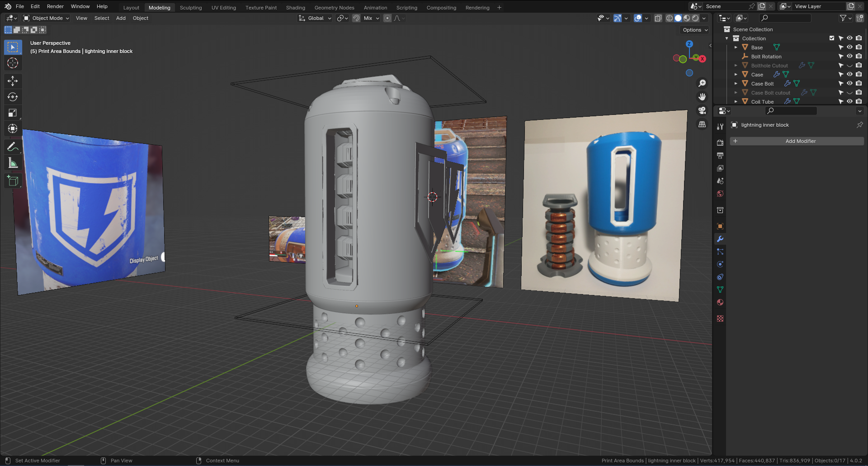Enable snapping with the magnet icon
The image size is (868, 466).
coord(356,18)
